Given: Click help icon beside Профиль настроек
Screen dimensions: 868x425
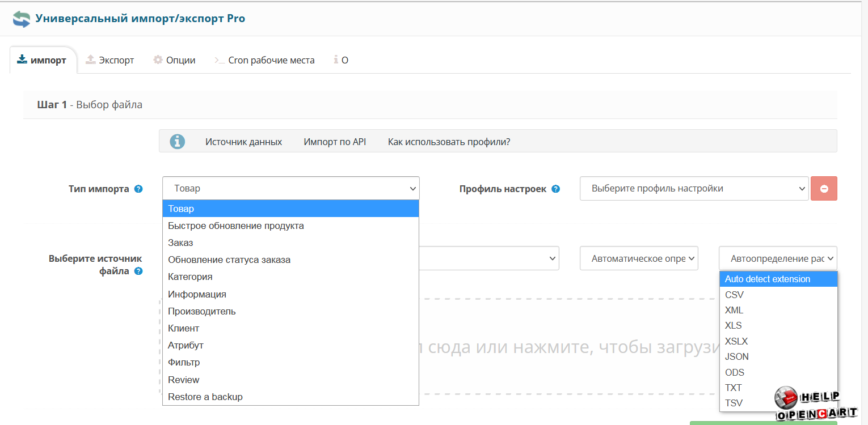Looking at the screenshot, I should (x=555, y=189).
